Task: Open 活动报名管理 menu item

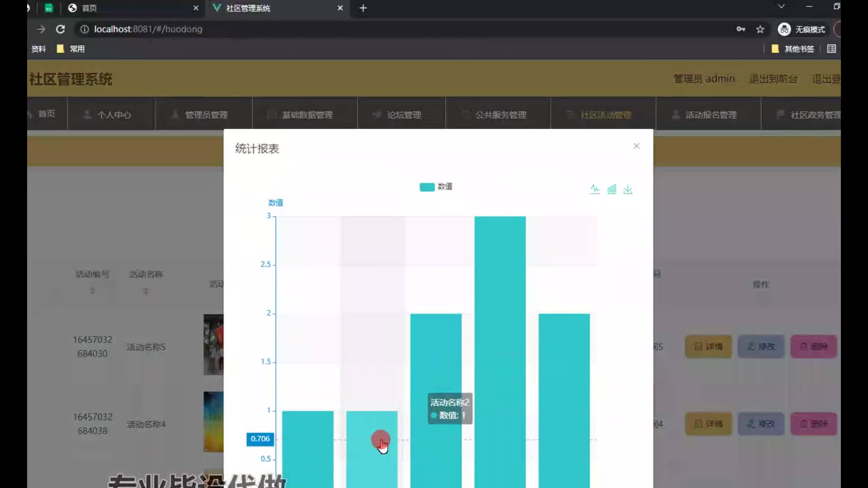Action: [710, 115]
